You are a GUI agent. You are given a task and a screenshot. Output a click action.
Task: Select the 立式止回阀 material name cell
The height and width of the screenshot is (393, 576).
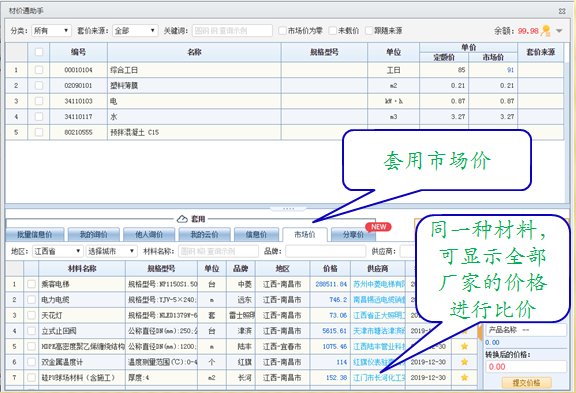point(82,331)
